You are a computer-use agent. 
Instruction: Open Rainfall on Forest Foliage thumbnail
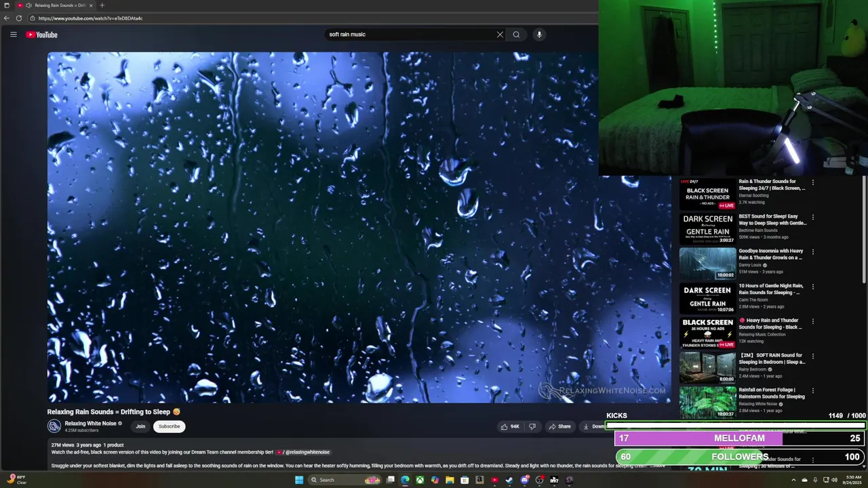coord(707,402)
